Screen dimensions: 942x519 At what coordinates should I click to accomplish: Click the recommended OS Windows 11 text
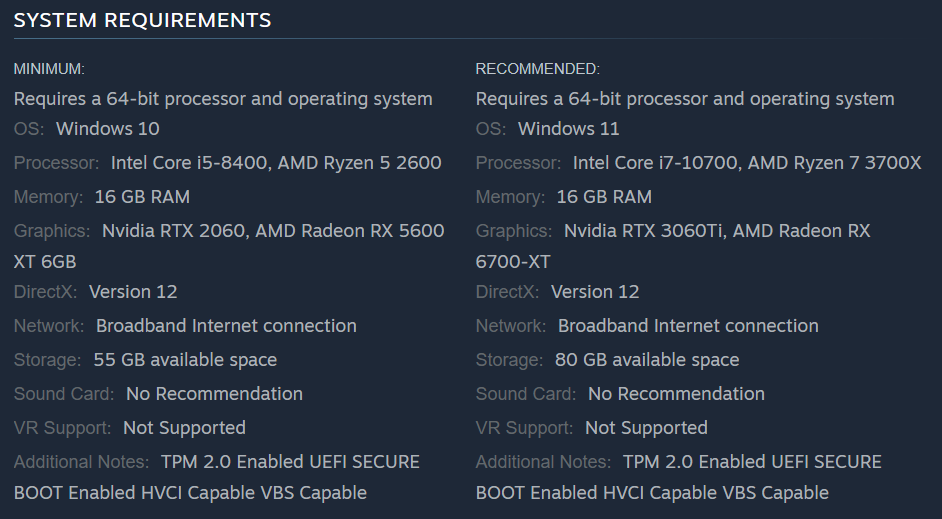[x=569, y=129]
